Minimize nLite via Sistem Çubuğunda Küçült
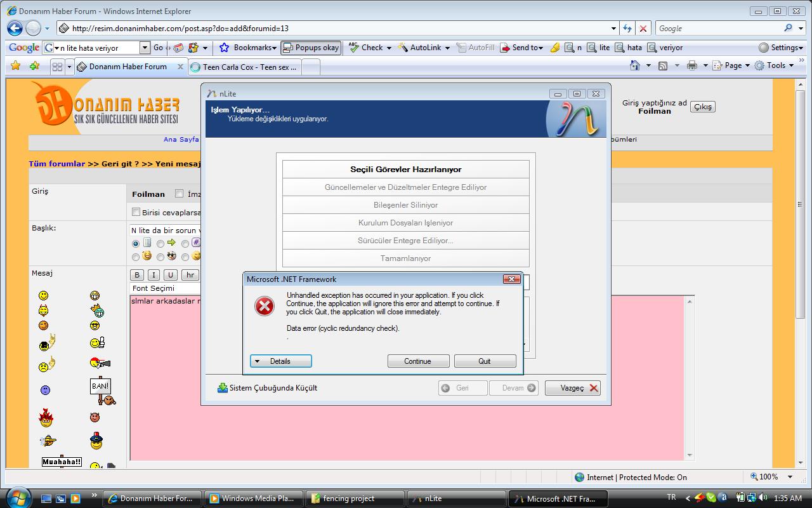 tap(267, 388)
